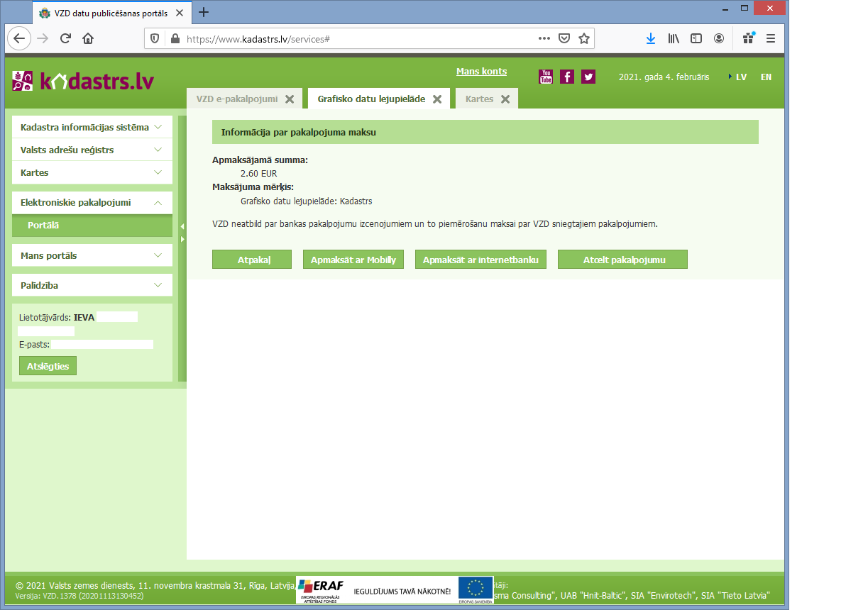
Task: Open the Firefox library icon
Action: point(674,38)
